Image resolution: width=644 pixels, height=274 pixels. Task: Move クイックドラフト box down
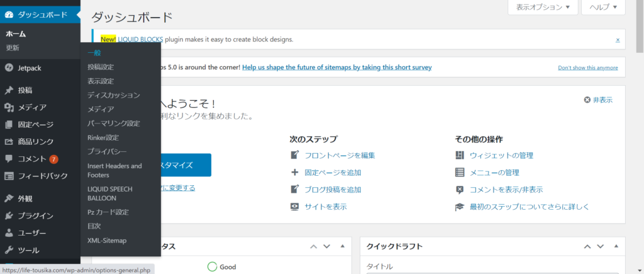[x=601, y=246]
